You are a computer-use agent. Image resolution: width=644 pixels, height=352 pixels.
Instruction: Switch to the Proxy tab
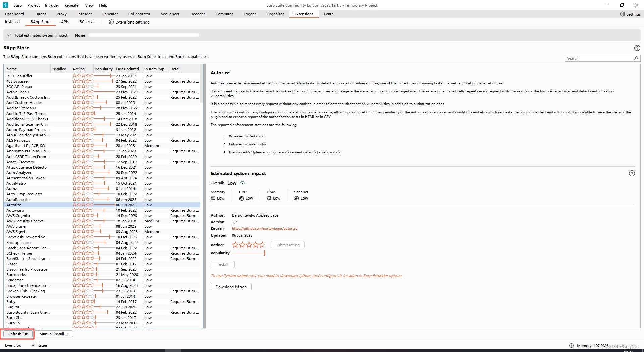[62, 14]
